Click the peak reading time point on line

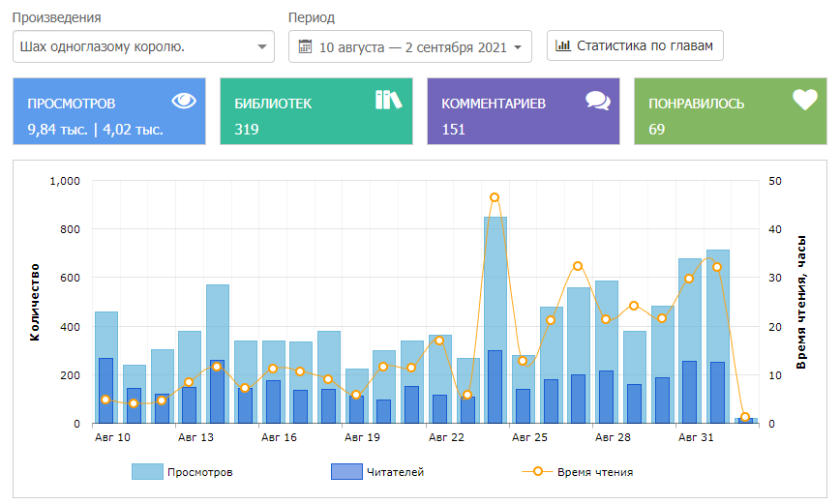point(495,197)
